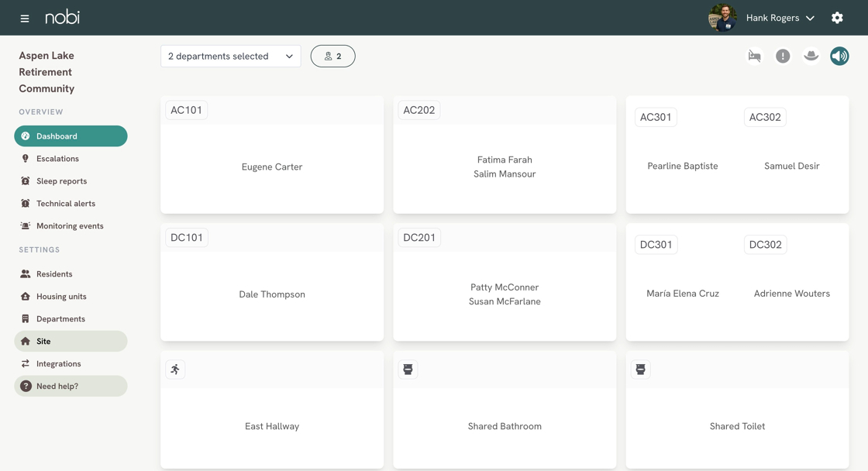Open Integrations settings
Screen dimensions: 868x471
(71, 363)
